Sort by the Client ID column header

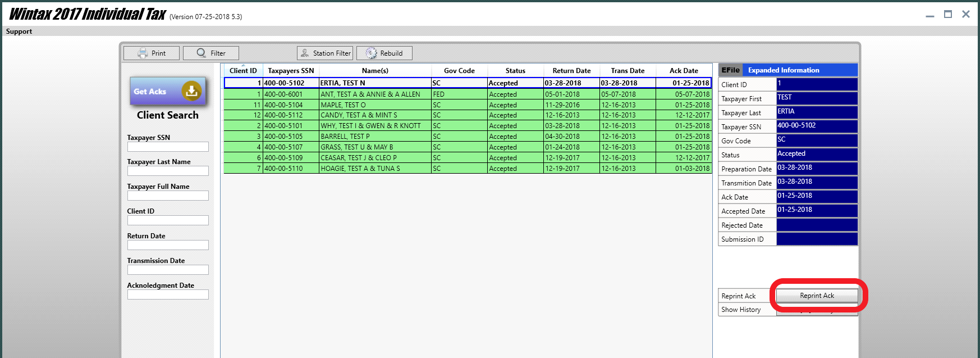click(x=243, y=71)
